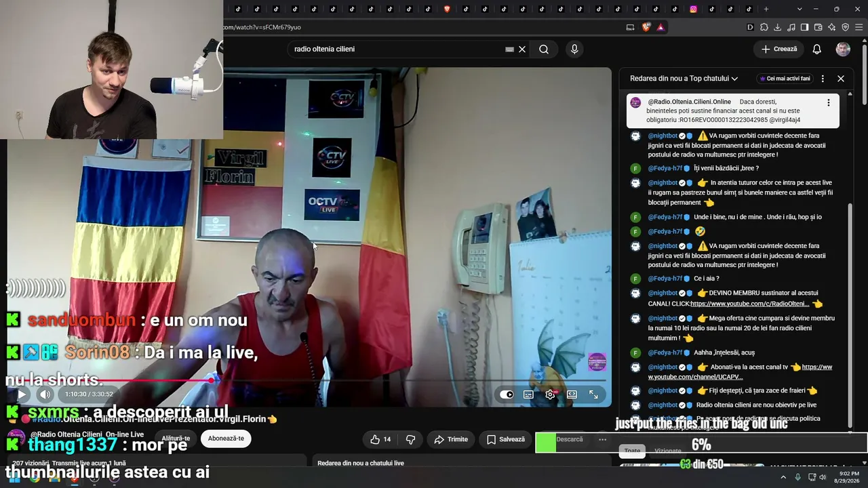The image size is (868, 488).
Task: Open the on-screen keyboard in the search box
Action: [509, 49]
